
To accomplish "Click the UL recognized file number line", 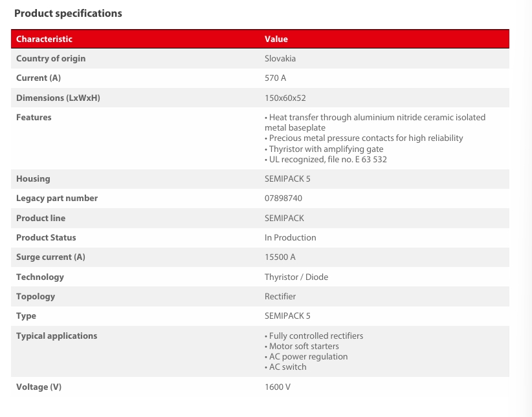I will [x=326, y=159].
